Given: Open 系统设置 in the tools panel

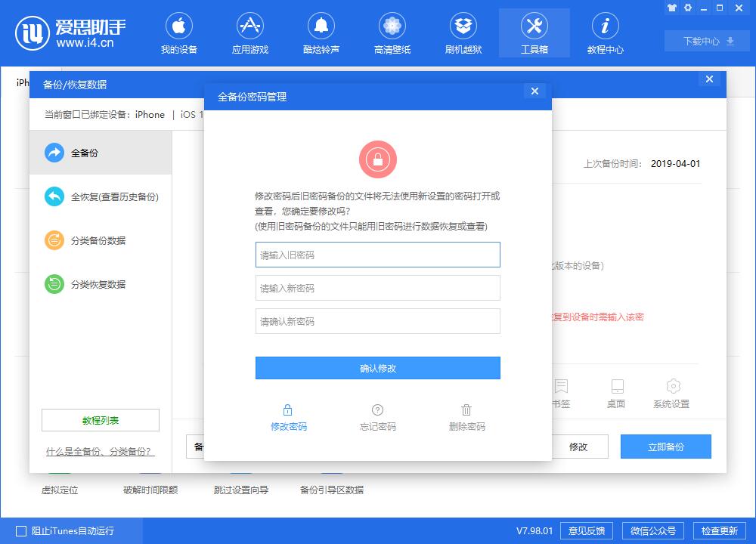Looking at the screenshot, I should pos(671,393).
